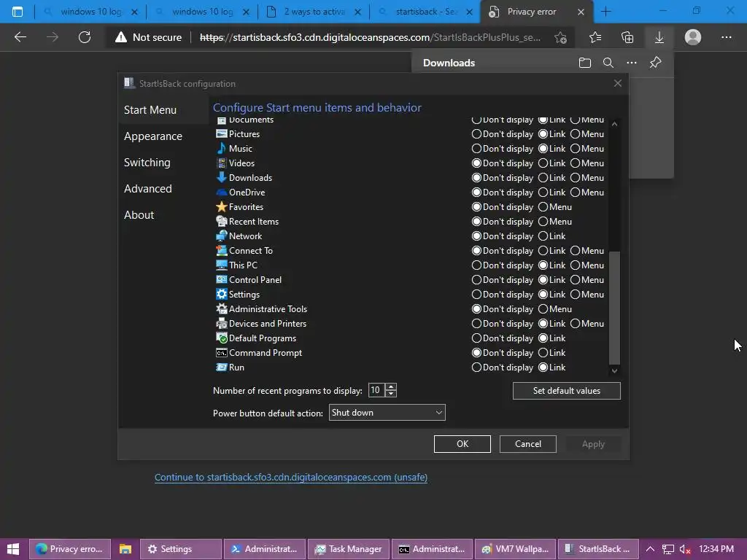Screen dimensions: 747x560
Task: Open Edge settings and more menu
Action: coord(726,37)
